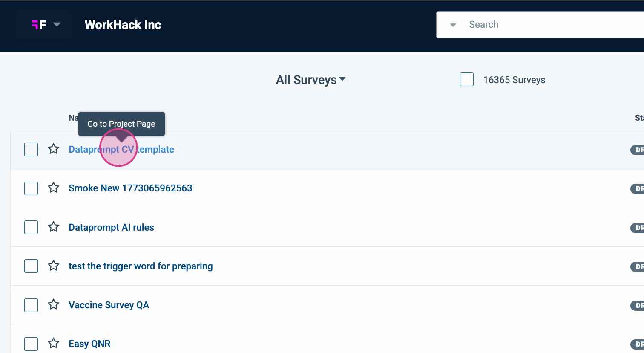Viewport: 644px width, 353px height.
Task: Star the Smoke New 1773065962563 survey
Action: (53, 188)
